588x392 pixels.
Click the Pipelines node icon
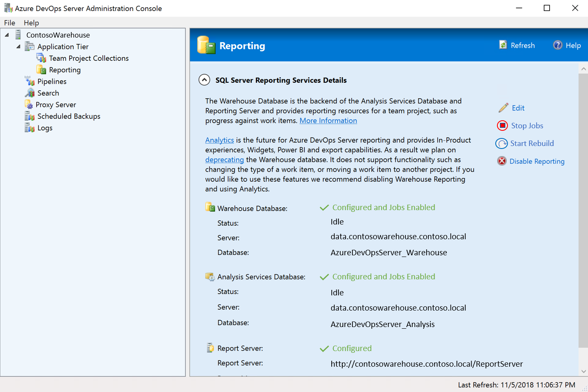coord(30,81)
